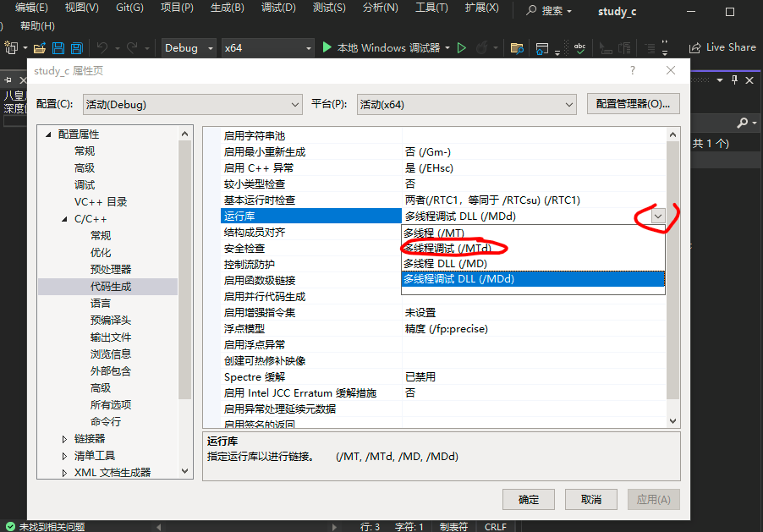Image resolution: width=763 pixels, height=532 pixels.
Task: Open the x64 platform dropdown in toolbar
Action: (x=267, y=48)
